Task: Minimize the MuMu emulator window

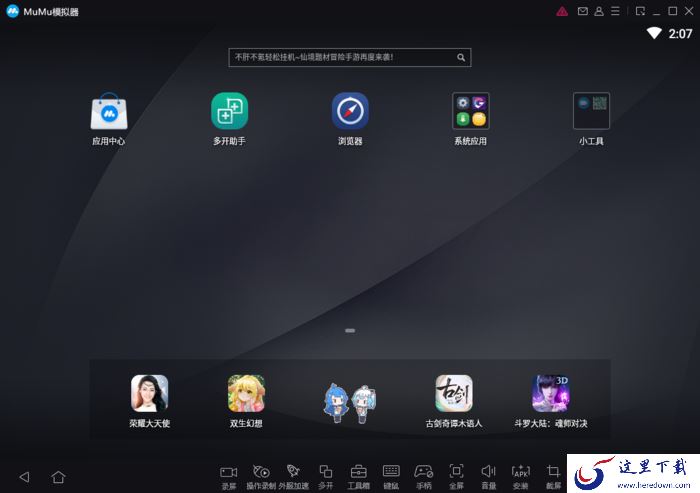Action: pyautogui.click(x=656, y=12)
